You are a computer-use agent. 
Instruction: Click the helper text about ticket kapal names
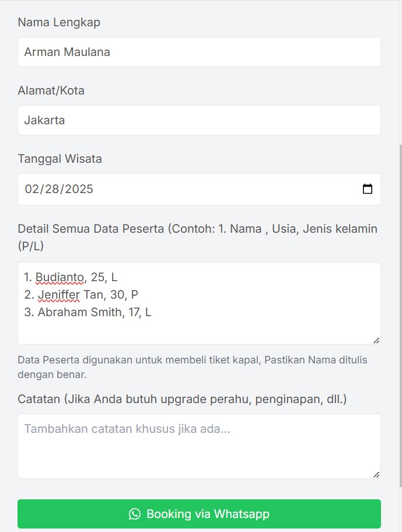pos(193,367)
